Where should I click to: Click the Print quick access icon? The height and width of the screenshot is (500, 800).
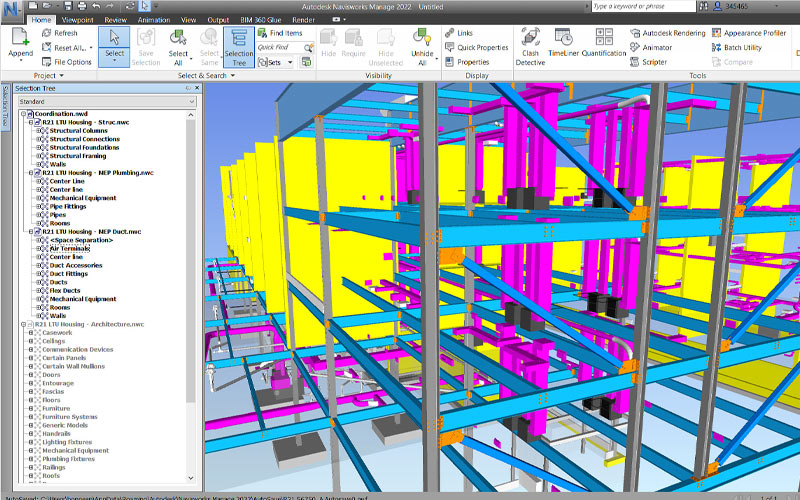coord(82,6)
